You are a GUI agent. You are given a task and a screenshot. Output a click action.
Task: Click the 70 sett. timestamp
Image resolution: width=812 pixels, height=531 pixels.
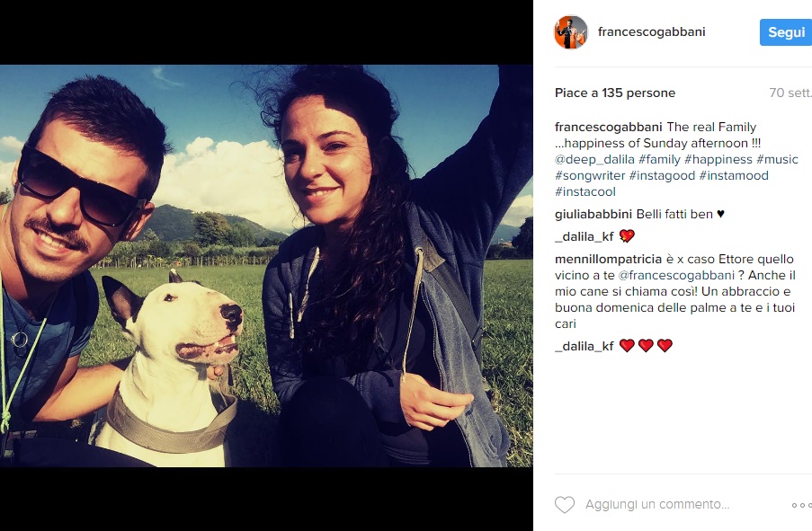coord(790,93)
